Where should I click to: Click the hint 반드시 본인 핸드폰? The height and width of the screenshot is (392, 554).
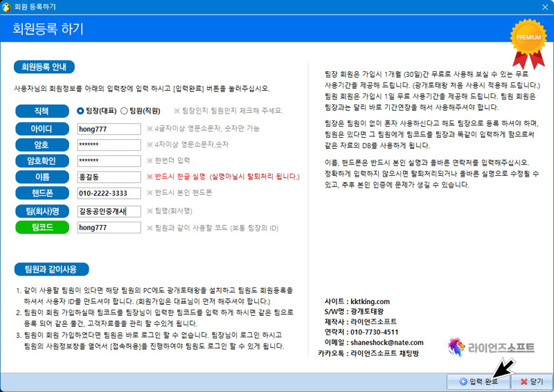179,193
